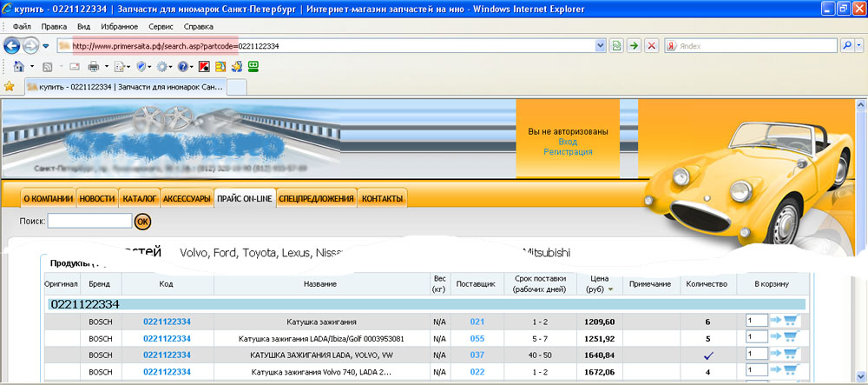Click the Read Mail envelope icon
This screenshot has width=868, height=385.
coord(75,67)
